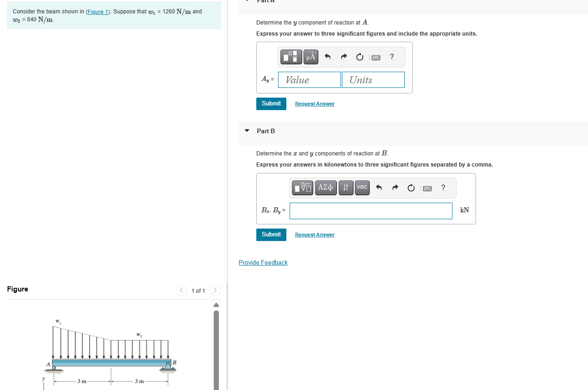588x390 pixels.
Task: Go to previous figure arrow
Action: 181,291
